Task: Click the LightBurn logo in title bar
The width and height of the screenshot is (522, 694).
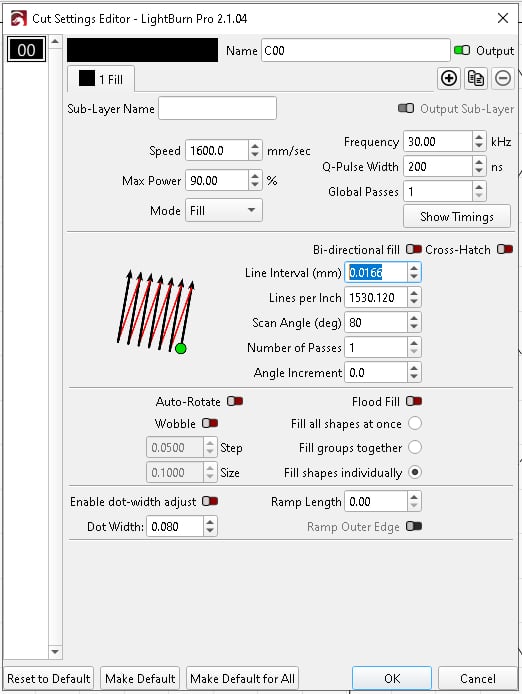Action: tap(18, 19)
